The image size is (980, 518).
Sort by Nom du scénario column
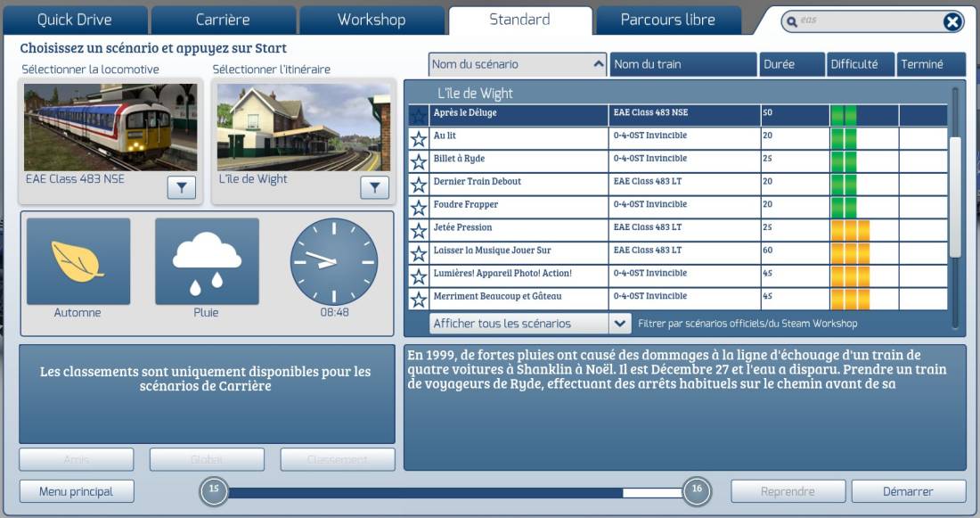pyautogui.click(x=518, y=64)
